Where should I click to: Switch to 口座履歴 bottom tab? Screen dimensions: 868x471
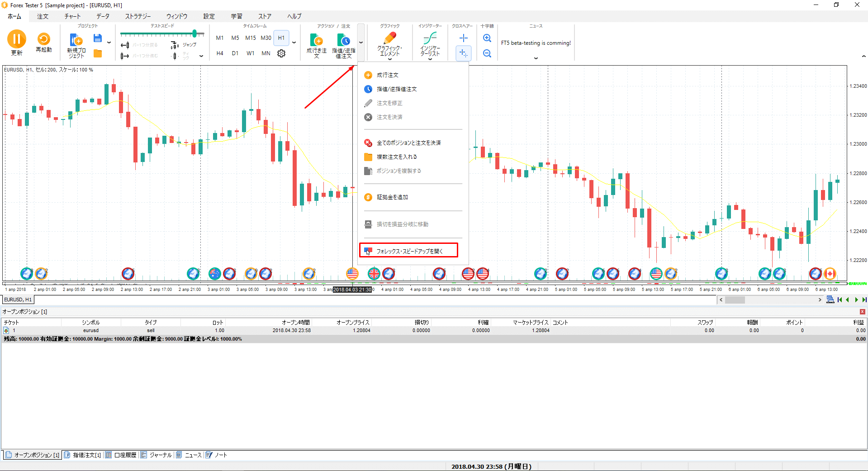121,455
